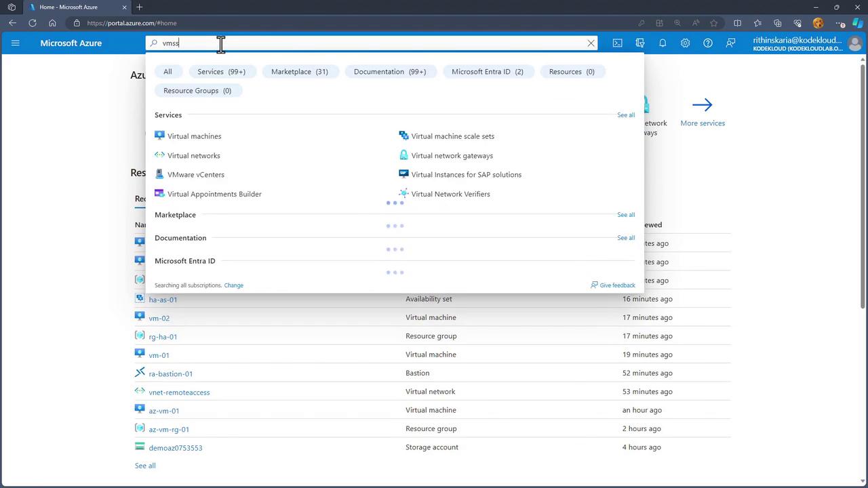Filter results by Marketplace (31)
Screen dimensions: 868x488
click(x=299, y=72)
